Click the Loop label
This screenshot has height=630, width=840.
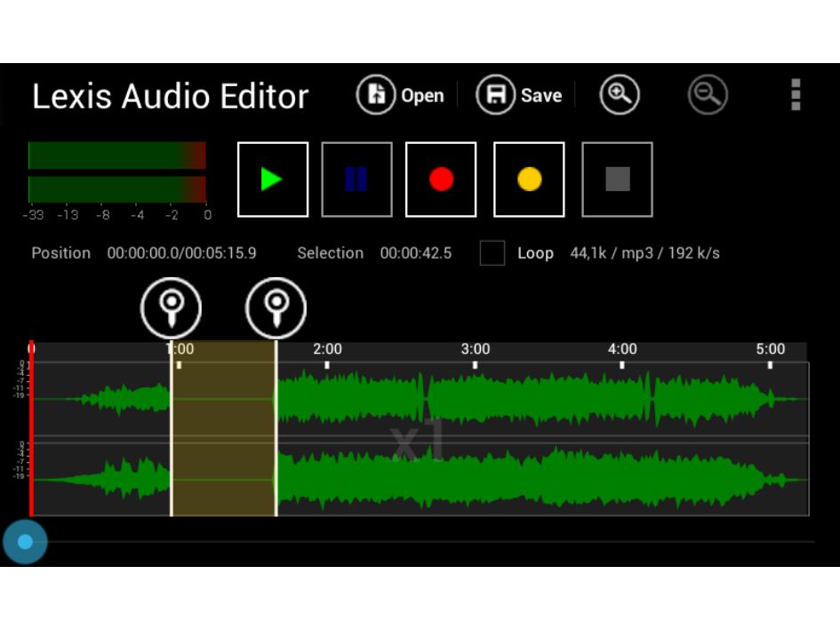point(535,253)
